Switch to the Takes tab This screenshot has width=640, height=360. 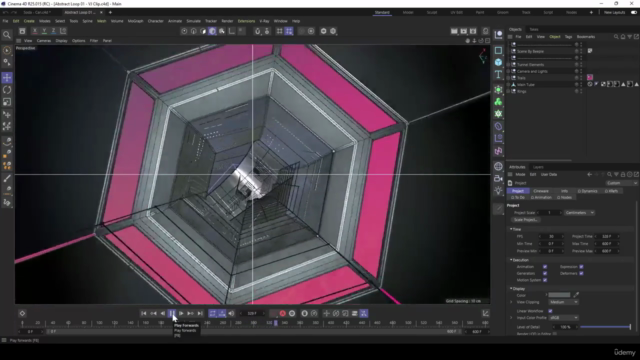534,29
